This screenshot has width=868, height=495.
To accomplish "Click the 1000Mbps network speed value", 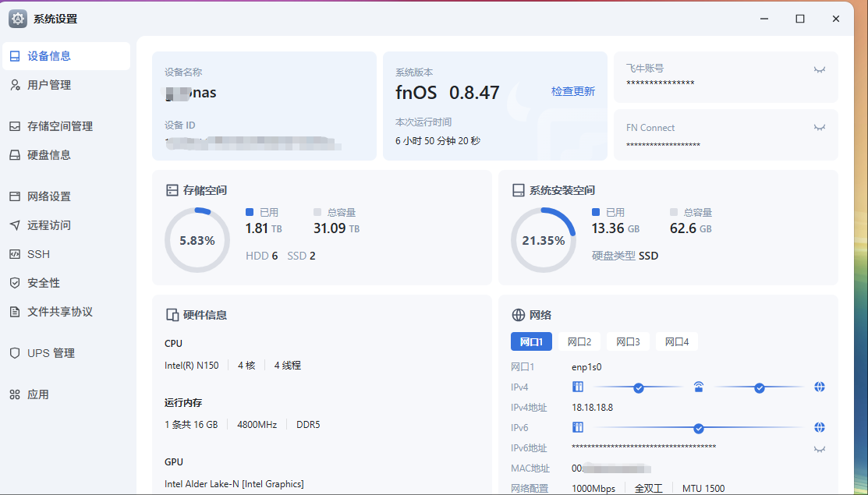I will [593, 488].
